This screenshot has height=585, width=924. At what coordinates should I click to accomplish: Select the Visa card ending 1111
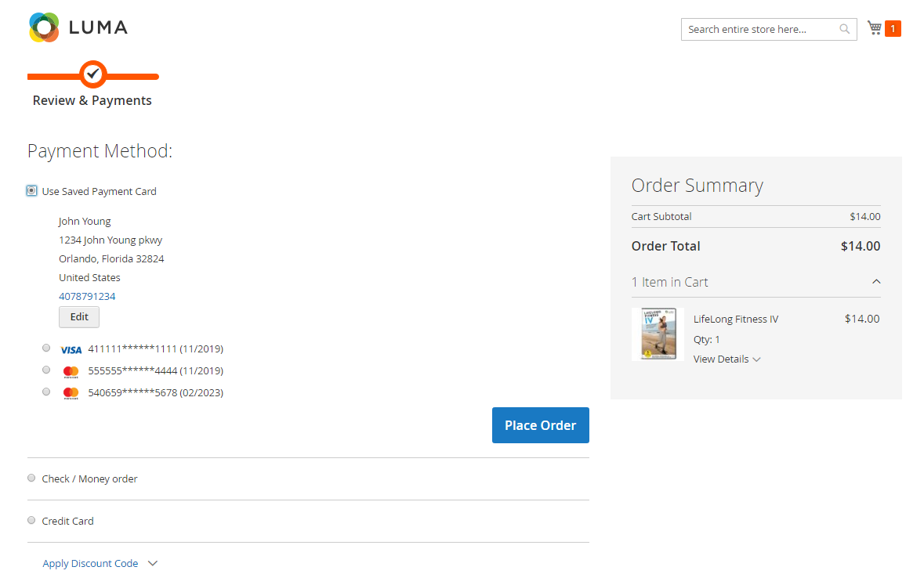tap(46, 348)
